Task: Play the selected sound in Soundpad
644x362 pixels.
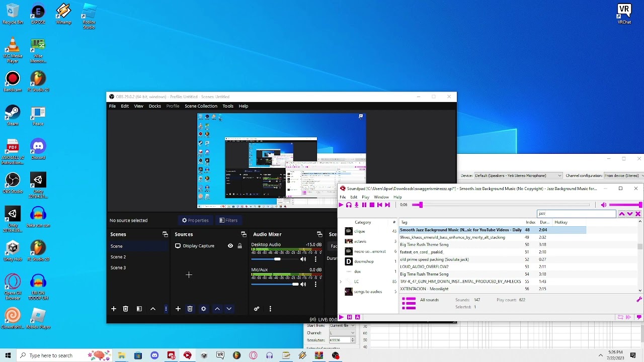Action: pos(341,205)
